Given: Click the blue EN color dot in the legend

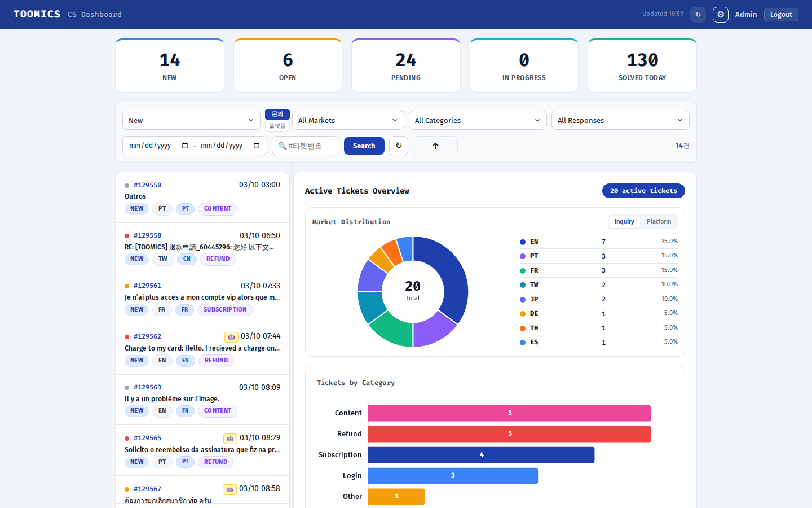Looking at the screenshot, I should click(x=523, y=242).
